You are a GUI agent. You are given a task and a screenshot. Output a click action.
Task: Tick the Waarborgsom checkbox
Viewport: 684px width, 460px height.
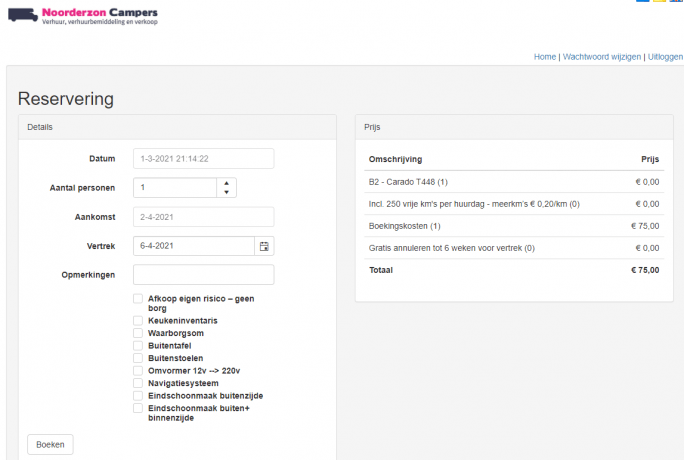point(138,333)
